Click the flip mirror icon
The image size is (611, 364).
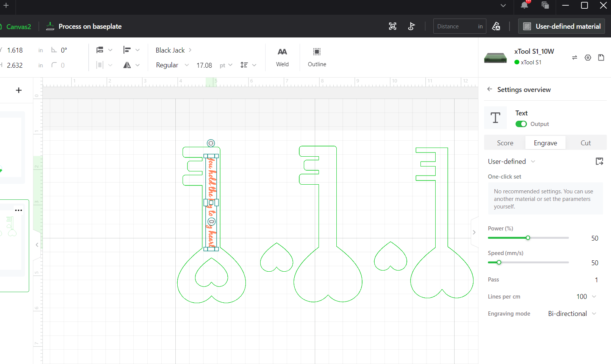[x=127, y=65]
